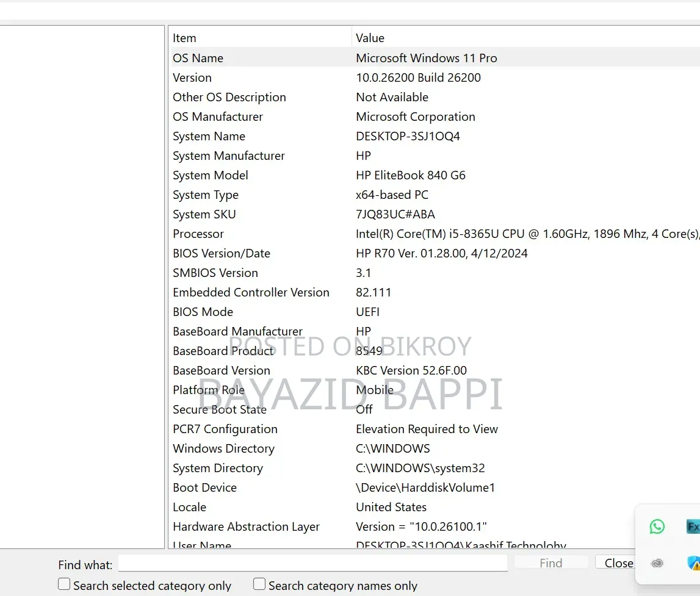The height and width of the screenshot is (596, 700).
Task: Select the Platform Role item
Action: [209, 390]
